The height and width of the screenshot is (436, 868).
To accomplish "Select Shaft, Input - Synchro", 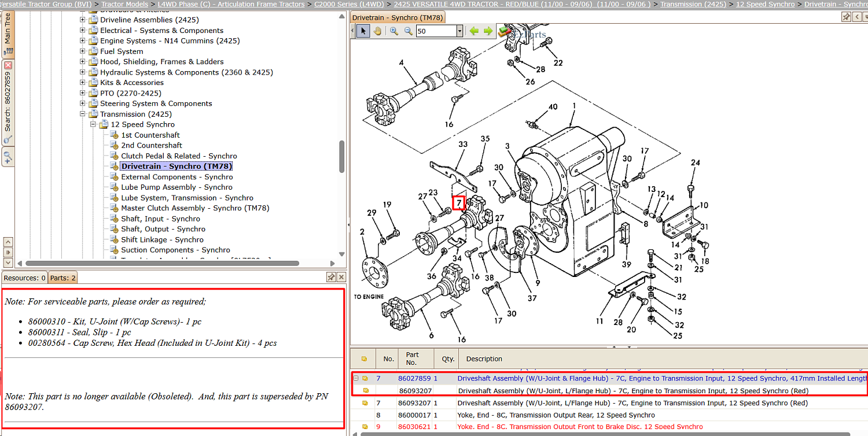I will point(160,219).
